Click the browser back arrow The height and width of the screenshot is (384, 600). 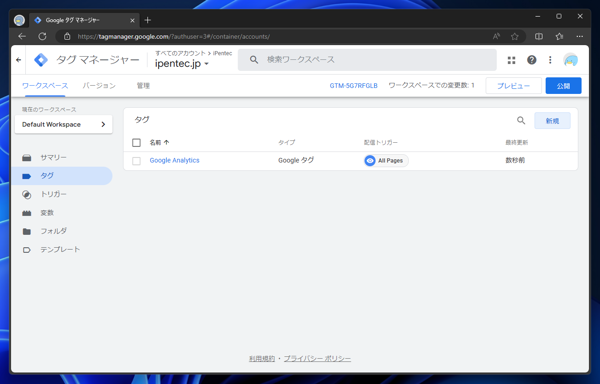tap(22, 36)
